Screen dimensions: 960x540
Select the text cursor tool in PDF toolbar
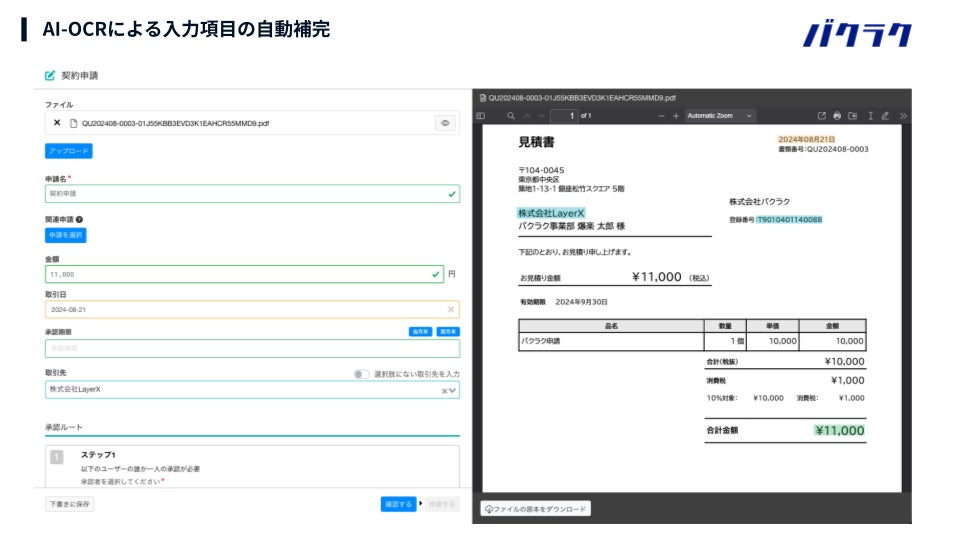(x=870, y=116)
